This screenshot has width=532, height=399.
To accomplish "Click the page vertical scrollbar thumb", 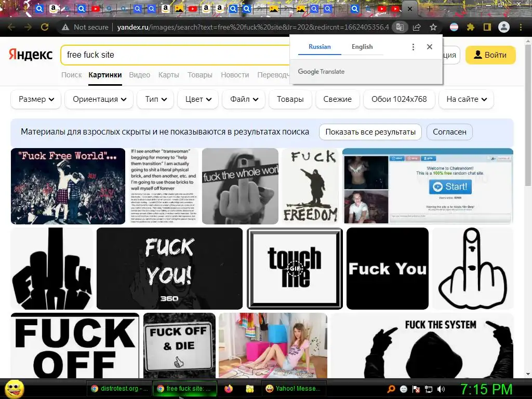I will tap(528, 115).
